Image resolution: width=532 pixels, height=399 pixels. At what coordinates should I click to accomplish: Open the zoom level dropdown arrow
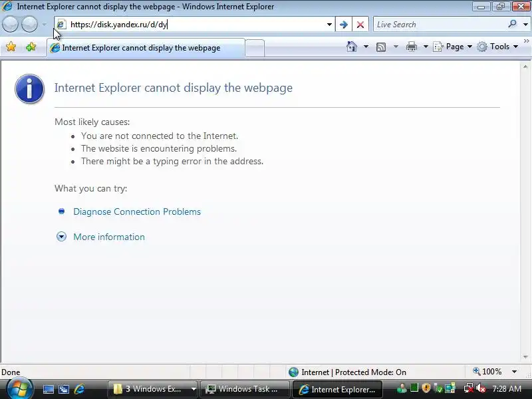point(514,372)
